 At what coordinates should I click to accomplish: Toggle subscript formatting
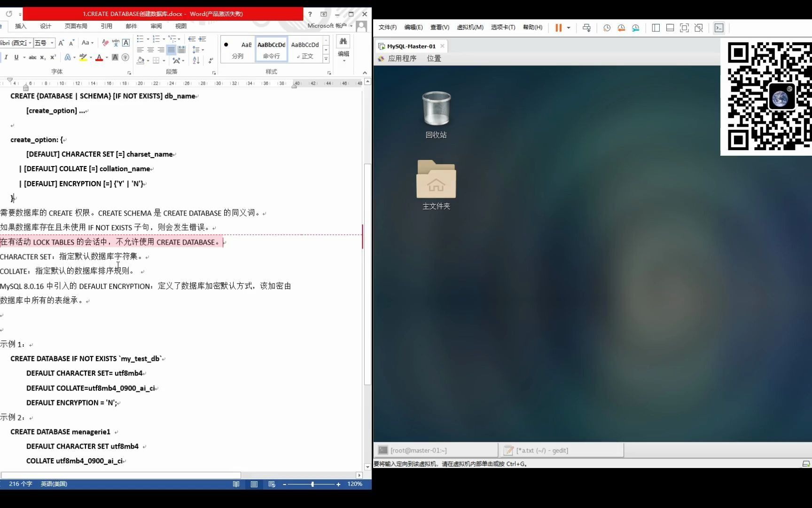click(43, 57)
